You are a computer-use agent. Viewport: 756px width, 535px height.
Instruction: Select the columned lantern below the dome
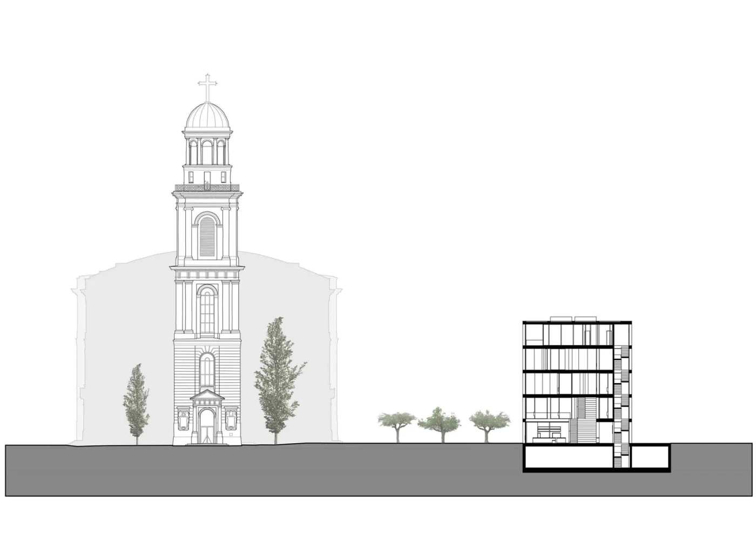pos(207,150)
